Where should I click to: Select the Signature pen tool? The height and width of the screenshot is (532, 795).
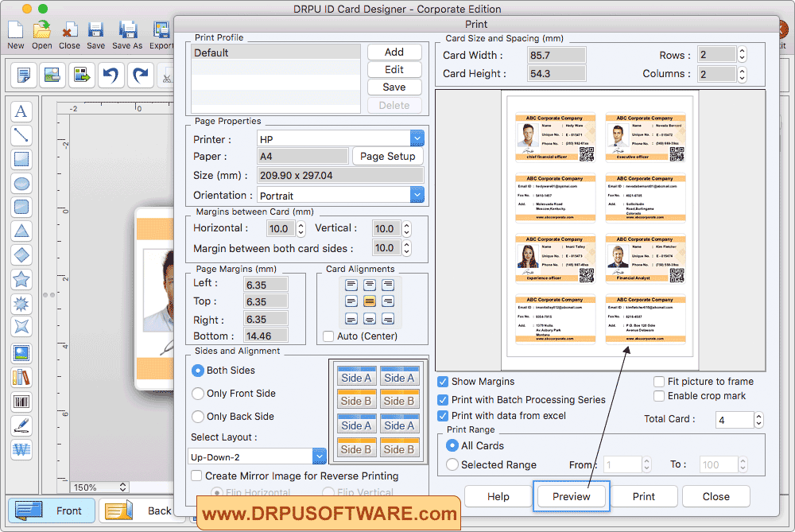21,425
